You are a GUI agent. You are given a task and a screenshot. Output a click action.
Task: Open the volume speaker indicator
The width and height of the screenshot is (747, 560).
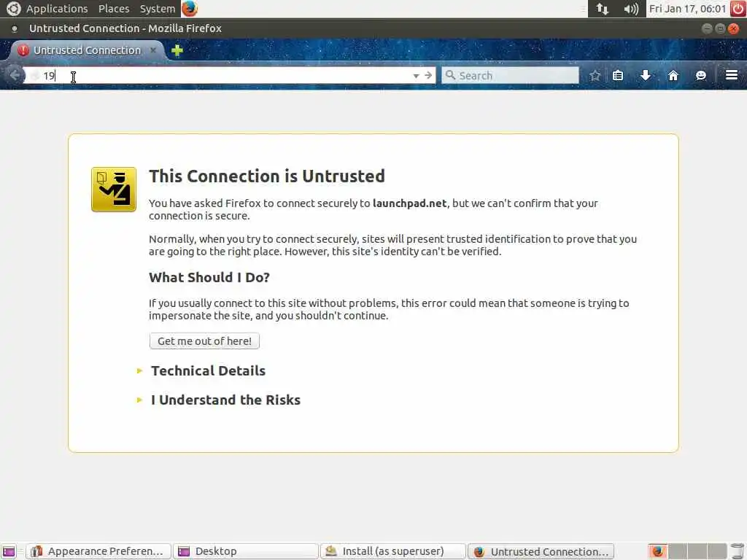[631, 9]
